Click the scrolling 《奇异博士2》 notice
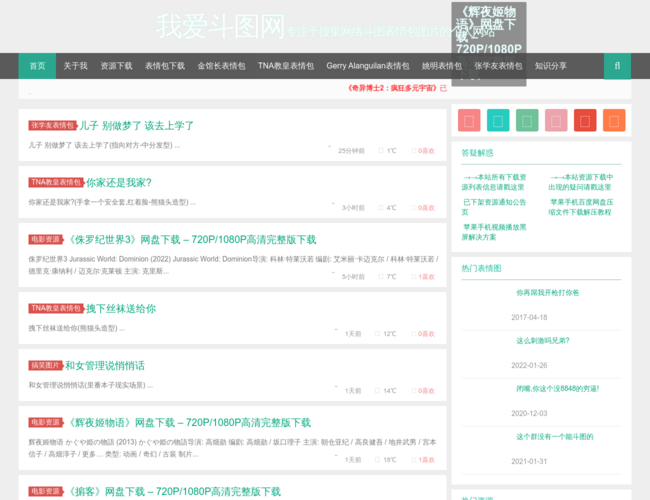Screen dimensions: 650x500 383,88
